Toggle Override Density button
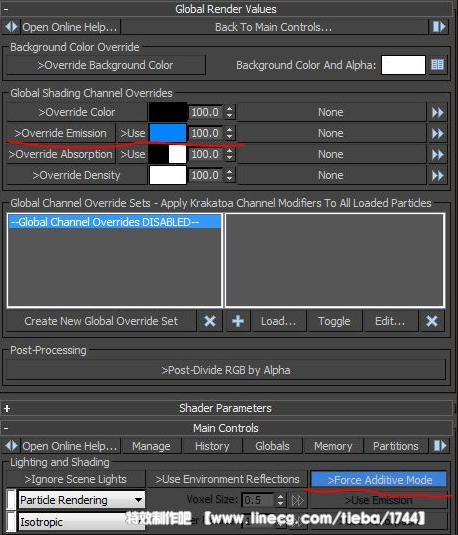 click(x=77, y=175)
